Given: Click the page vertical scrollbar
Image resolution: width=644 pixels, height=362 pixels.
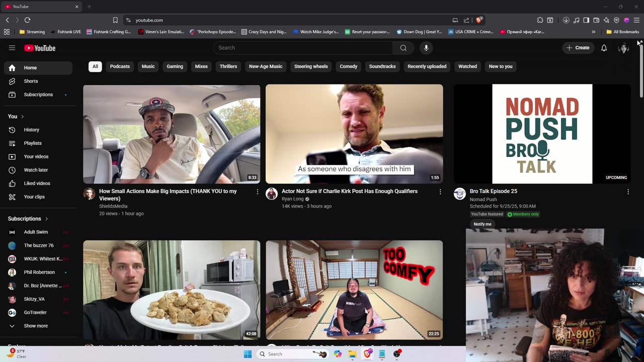Looking at the screenshot, I should pos(641,70).
